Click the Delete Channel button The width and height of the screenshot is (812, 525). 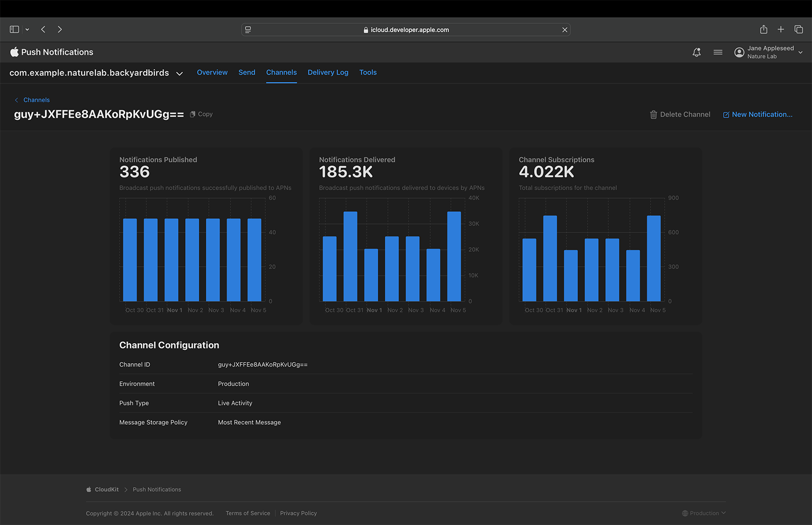click(x=680, y=114)
